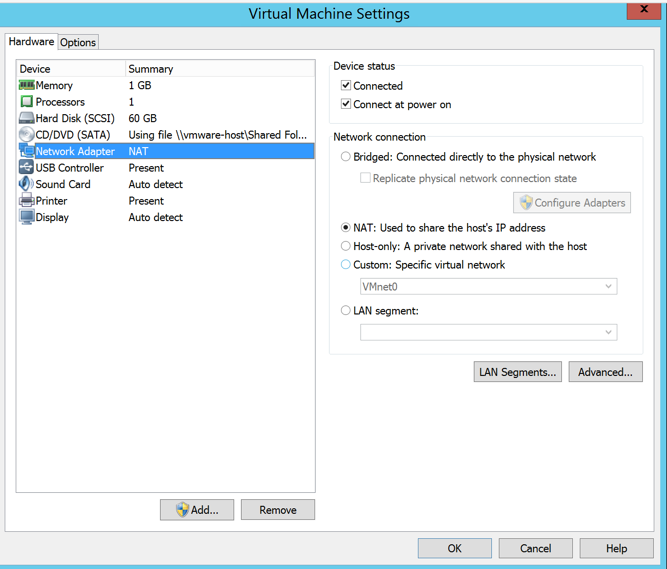Click the 'Using file \\vmware-host' summary
Screen dimensions: 667x569
tap(217, 135)
